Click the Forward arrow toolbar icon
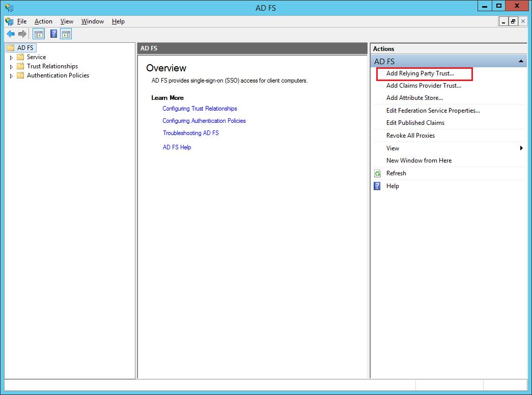The height and width of the screenshot is (395, 532). click(22, 34)
